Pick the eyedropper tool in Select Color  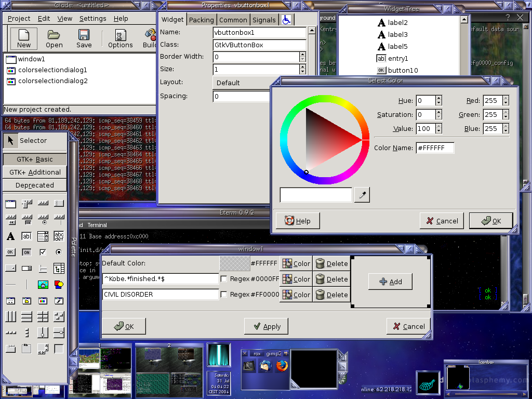(362, 195)
